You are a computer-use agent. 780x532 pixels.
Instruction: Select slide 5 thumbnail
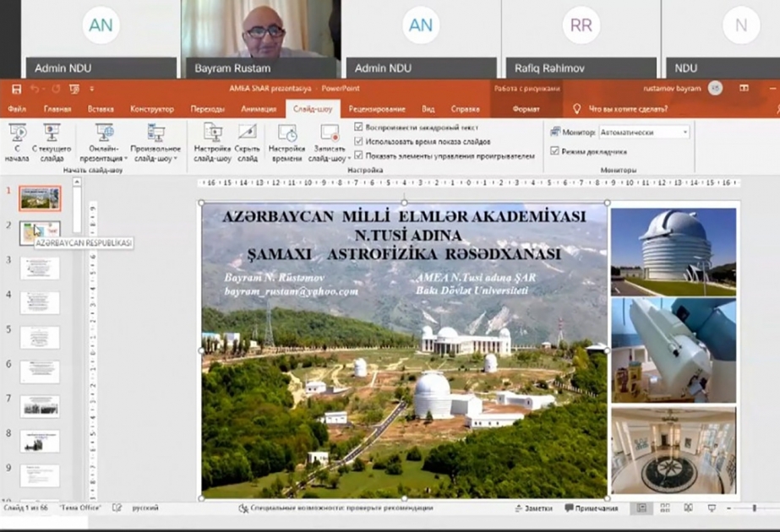[40, 338]
